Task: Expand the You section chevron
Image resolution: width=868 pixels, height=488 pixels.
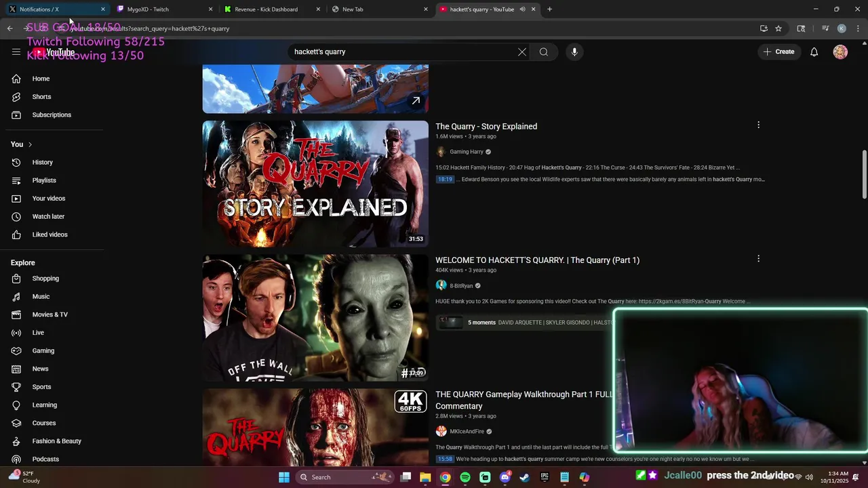Action: coord(30,144)
